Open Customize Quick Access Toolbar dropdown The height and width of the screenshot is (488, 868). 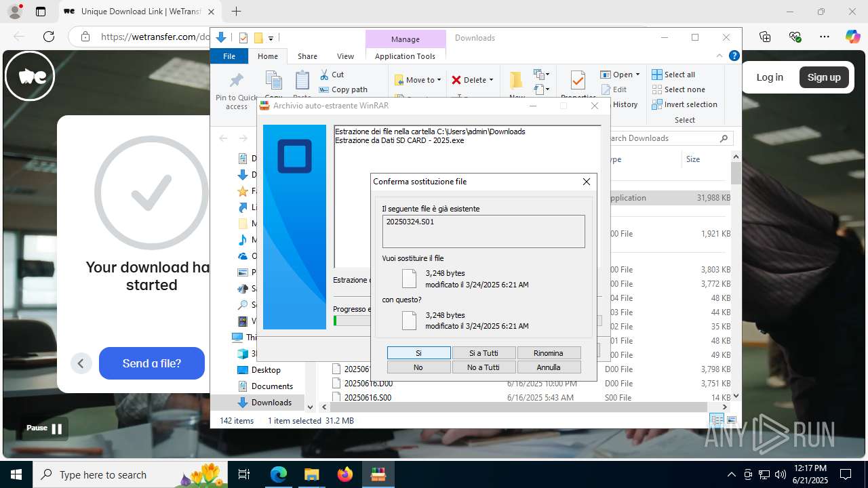(271, 38)
